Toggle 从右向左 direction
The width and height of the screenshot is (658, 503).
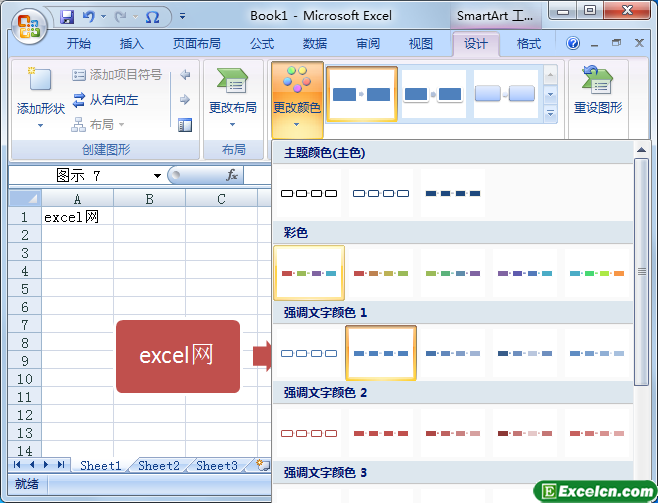(x=105, y=100)
